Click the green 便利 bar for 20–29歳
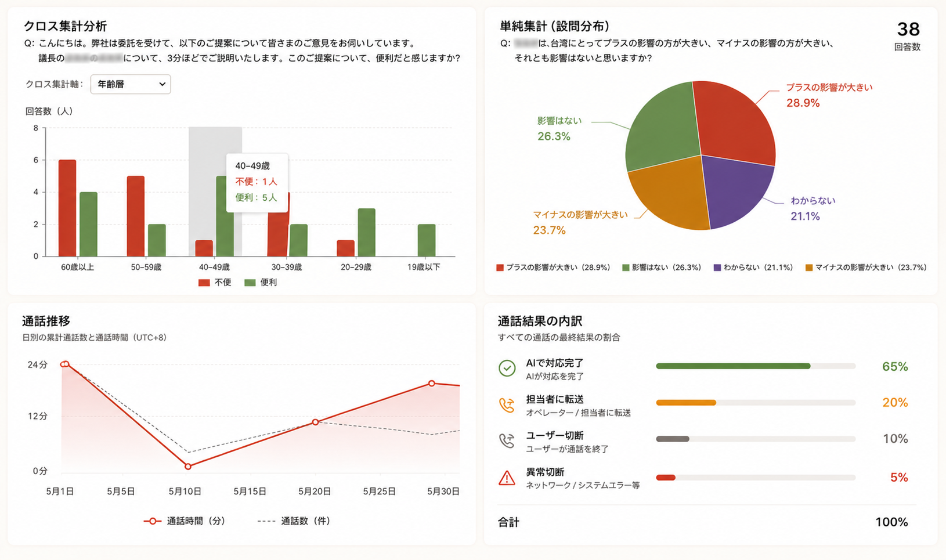 click(366, 232)
